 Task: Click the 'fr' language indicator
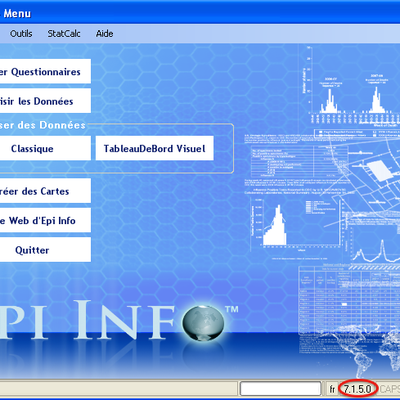(332, 389)
